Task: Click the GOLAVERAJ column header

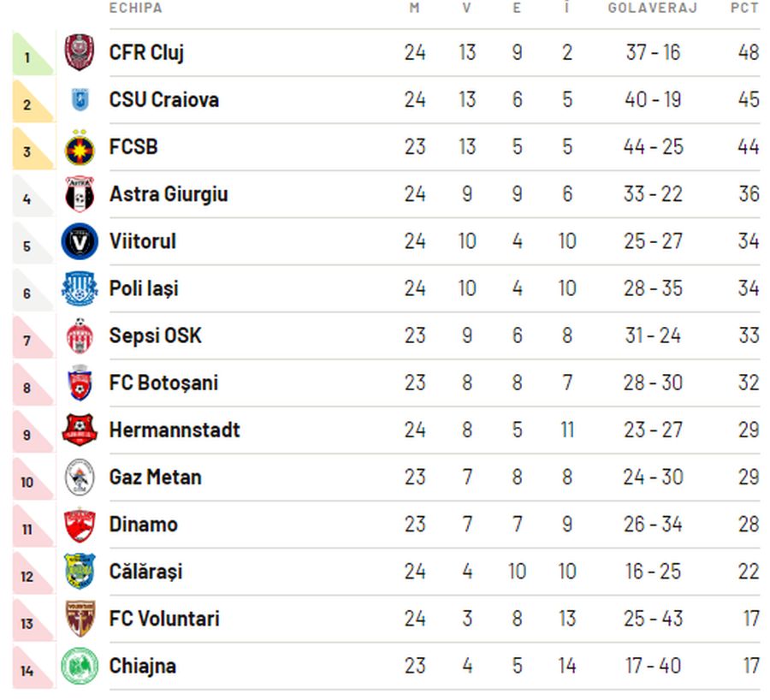Action: (653, 9)
